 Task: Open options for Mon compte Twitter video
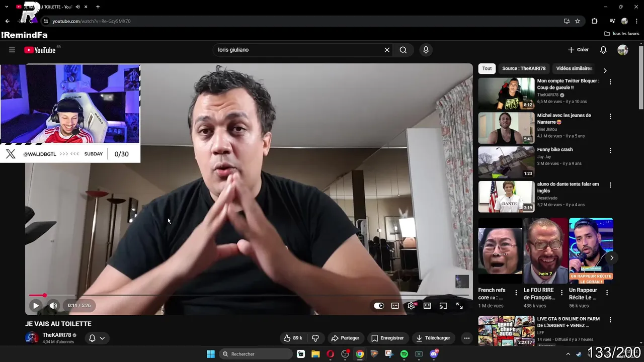click(610, 81)
